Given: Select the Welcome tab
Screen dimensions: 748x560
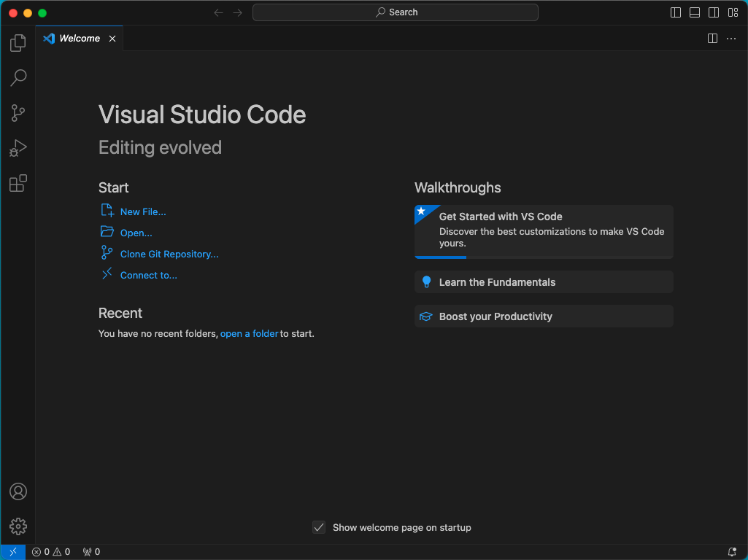Looking at the screenshot, I should click(x=79, y=39).
